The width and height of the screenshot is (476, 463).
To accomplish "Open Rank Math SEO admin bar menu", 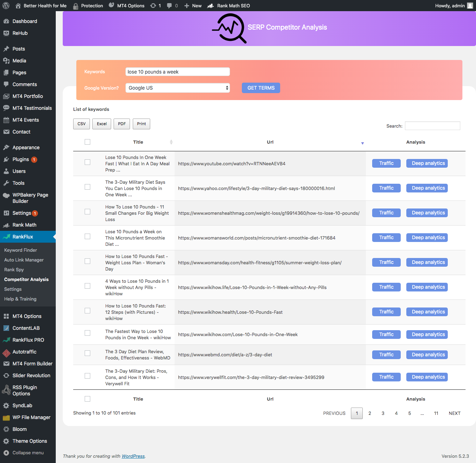I will tap(229, 6).
